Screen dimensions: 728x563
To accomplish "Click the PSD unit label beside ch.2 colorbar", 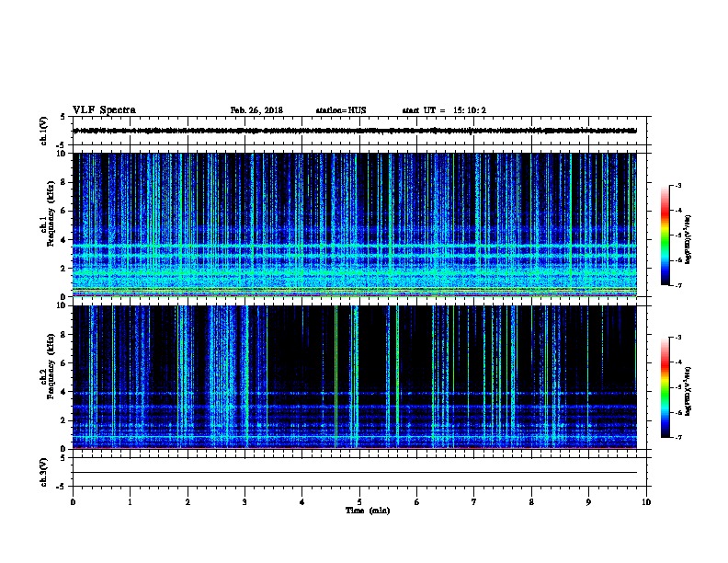I will 688,391.
